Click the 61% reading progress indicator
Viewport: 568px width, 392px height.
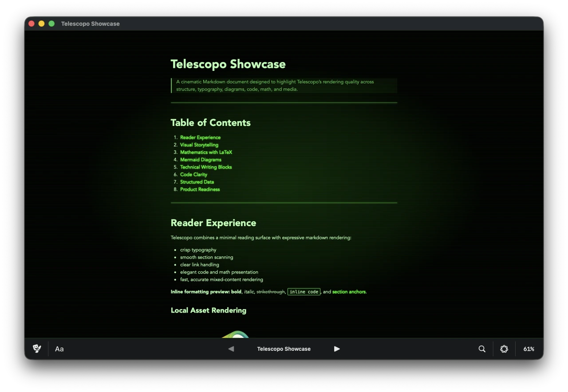pyautogui.click(x=529, y=349)
